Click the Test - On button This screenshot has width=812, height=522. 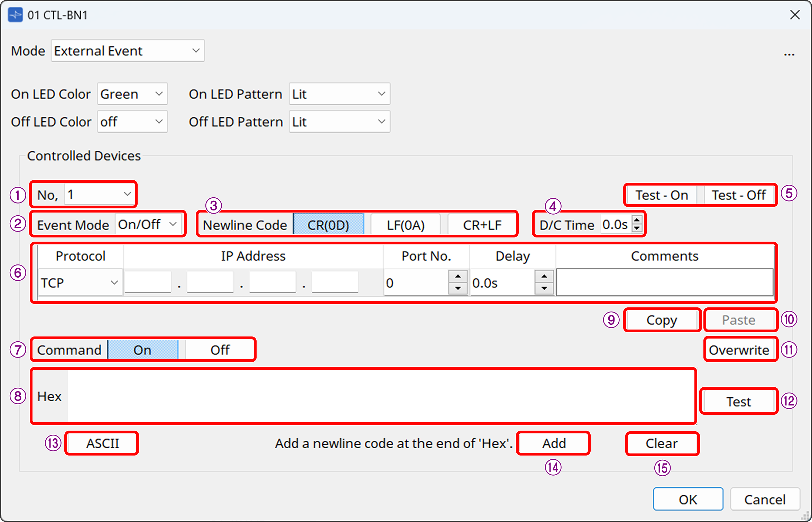coord(661,195)
